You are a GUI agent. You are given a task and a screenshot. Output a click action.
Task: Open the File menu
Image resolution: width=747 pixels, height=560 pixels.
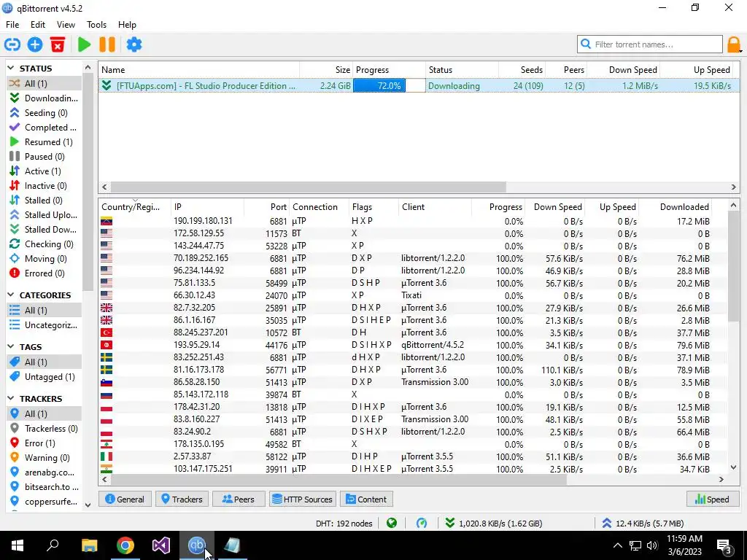point(12,25)
